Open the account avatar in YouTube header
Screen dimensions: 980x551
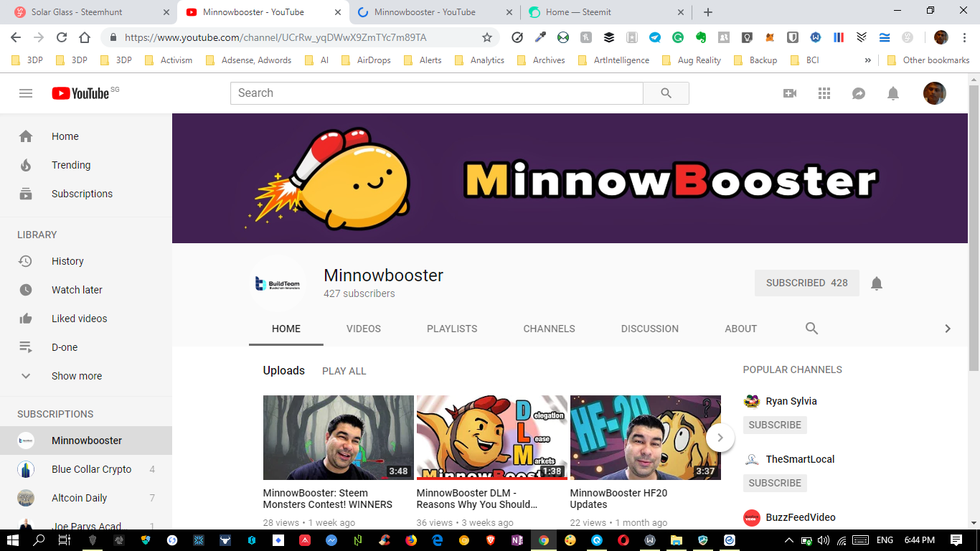[935, 93]
